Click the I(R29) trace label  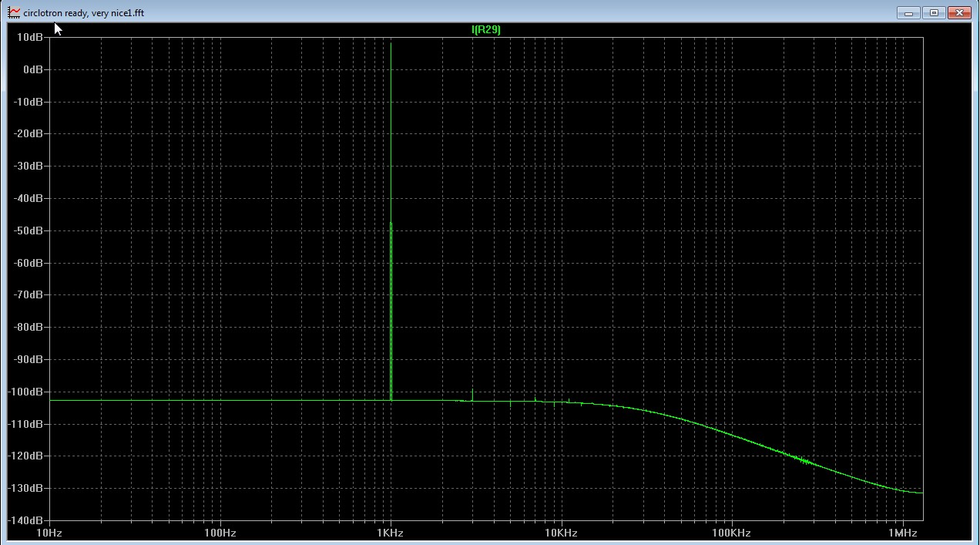coord(486,30)
